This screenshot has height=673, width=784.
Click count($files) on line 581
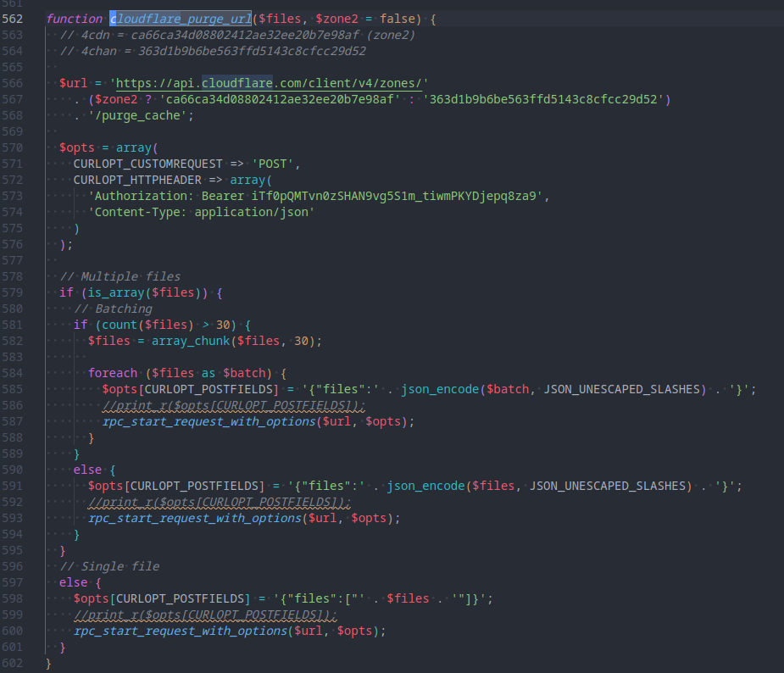148,325
